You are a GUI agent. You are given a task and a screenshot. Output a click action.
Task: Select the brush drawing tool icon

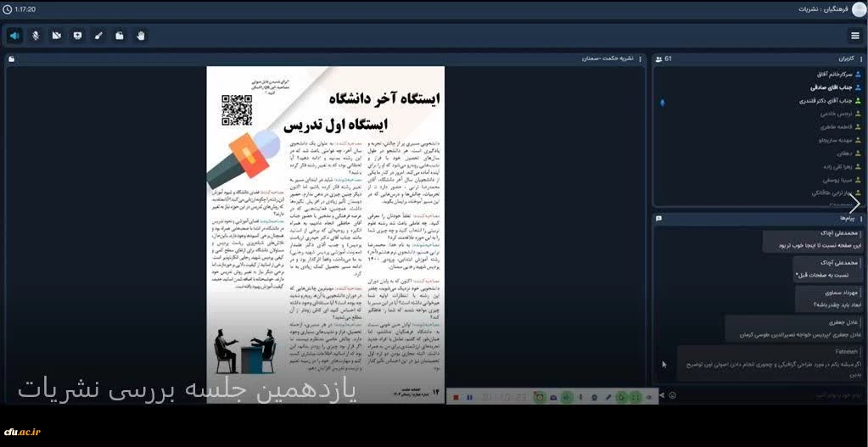(98, 36)
